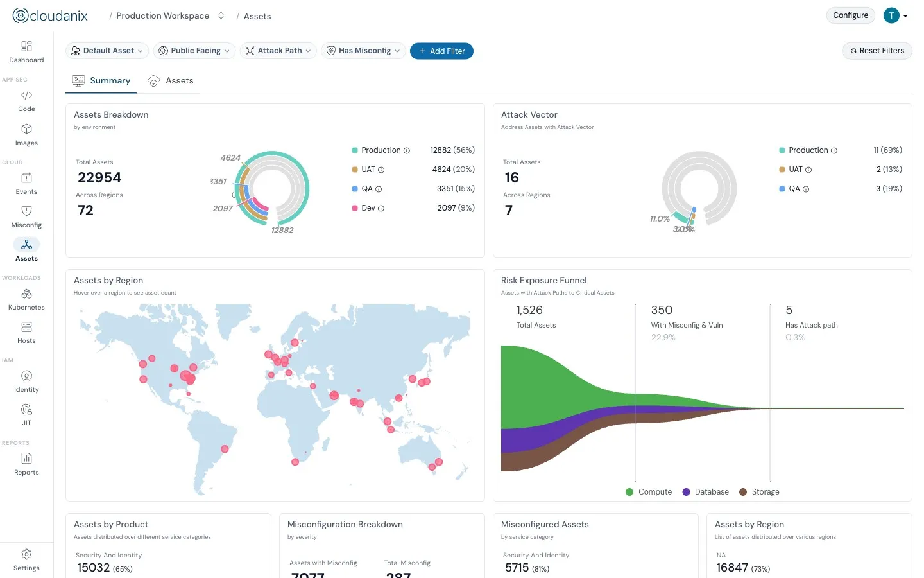This screenshot has height=578, width=924.
Task: Open the Images section icon
Action: pyautogui.click(x=26, y=129)
